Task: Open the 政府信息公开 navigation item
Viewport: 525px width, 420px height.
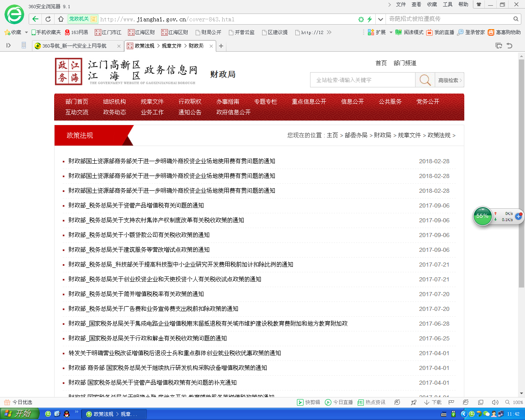Action: click(233, 112)
